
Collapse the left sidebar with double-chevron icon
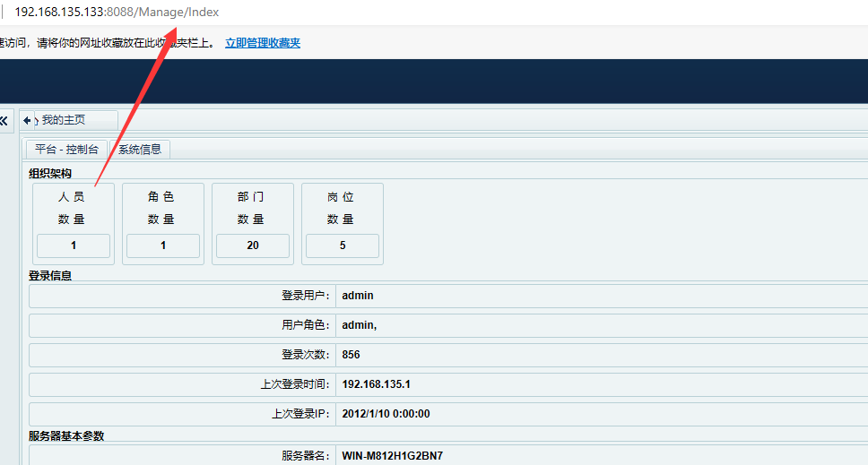tap(4, 120)
